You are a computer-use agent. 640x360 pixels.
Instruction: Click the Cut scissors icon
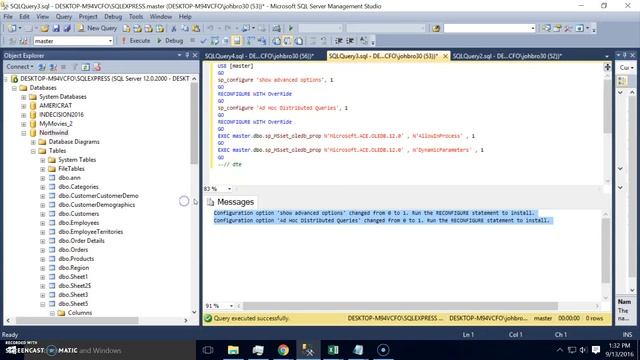[x=173, y=28]
